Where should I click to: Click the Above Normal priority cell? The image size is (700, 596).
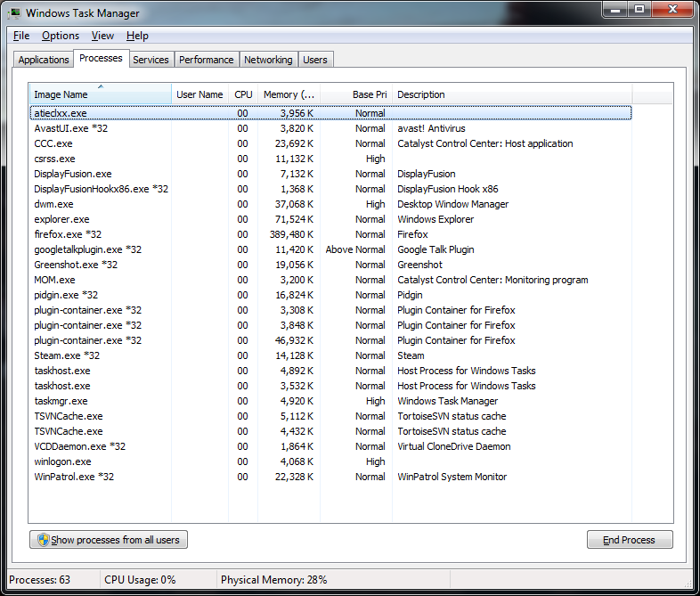click(355, 249)
